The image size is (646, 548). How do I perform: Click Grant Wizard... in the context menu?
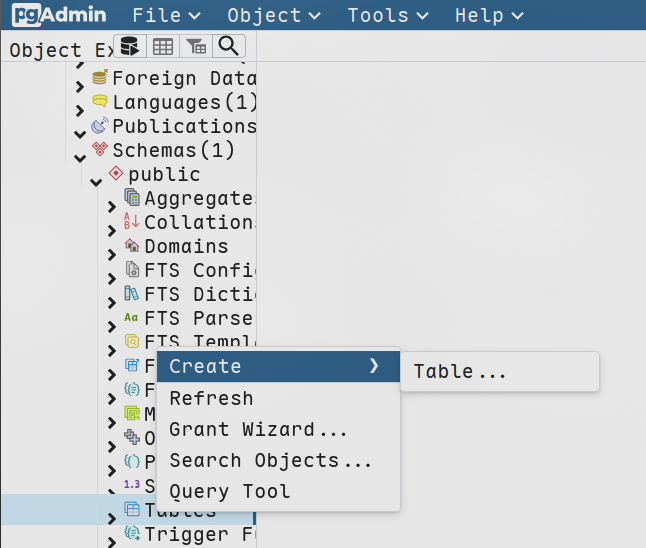tap(258, 430)
